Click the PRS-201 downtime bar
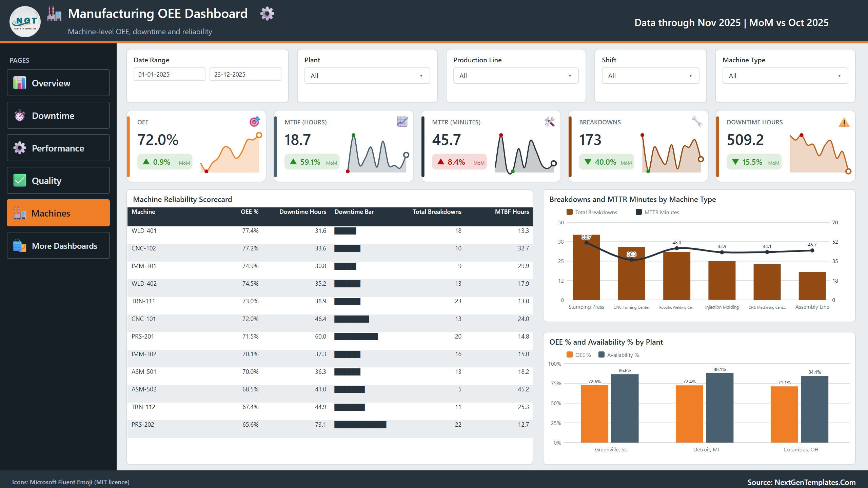This screenshot has width=868, height=488. 356,337
